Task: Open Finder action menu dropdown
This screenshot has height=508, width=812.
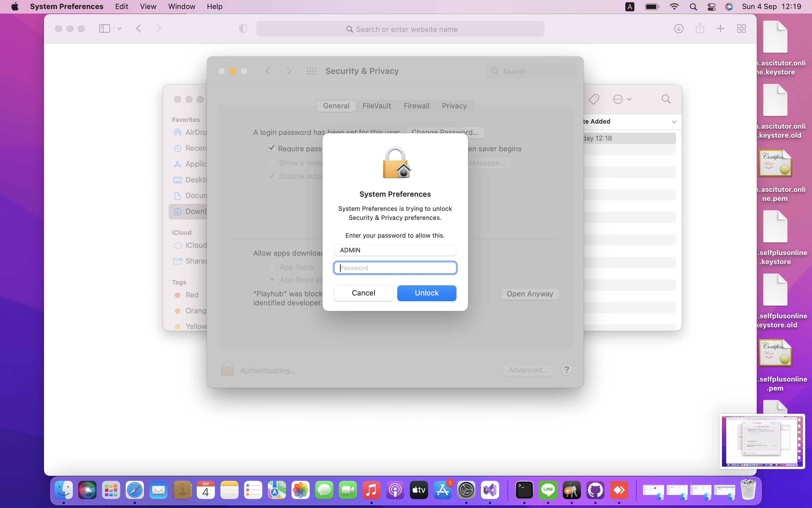Action: (x=622, y=99)
